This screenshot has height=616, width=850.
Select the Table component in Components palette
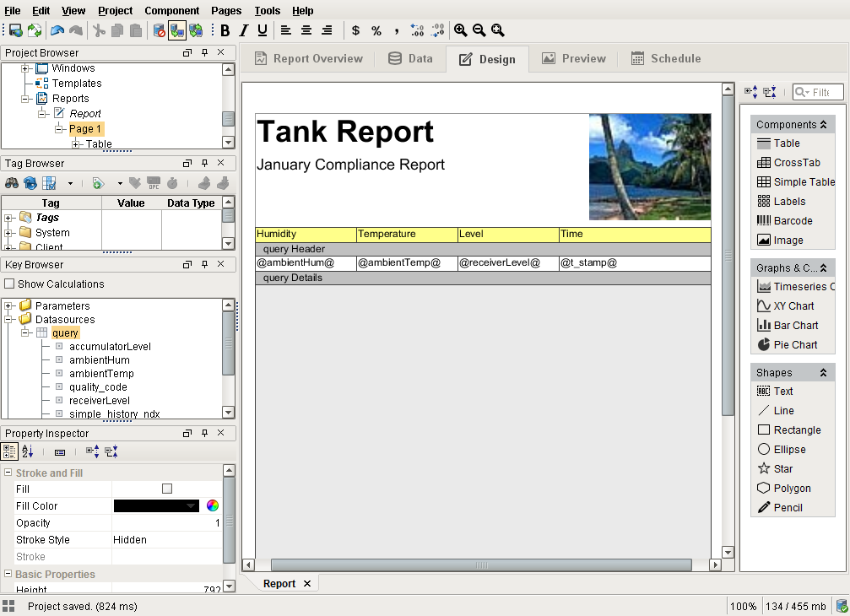(781, 143)
